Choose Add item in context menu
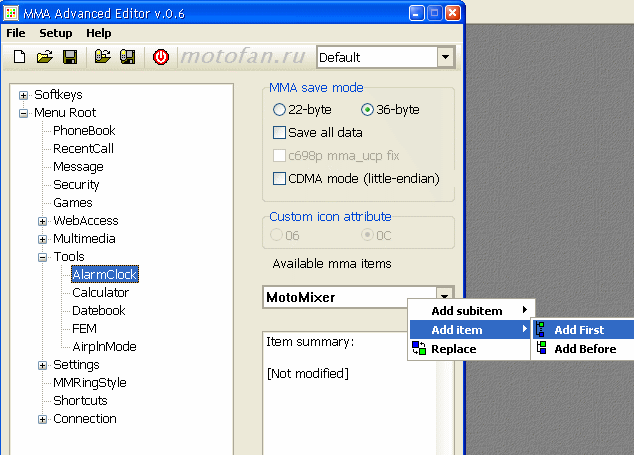The height and width of the screenshot is (455, 634). tap(471, 330)
